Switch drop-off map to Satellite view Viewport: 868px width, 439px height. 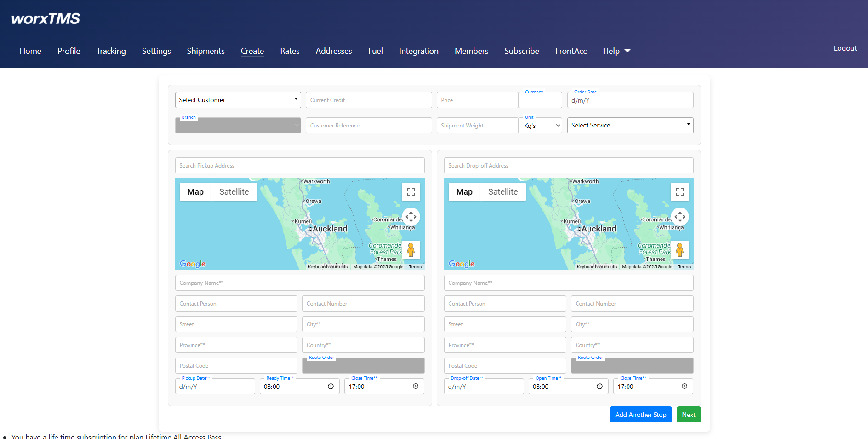coord(503,191)
